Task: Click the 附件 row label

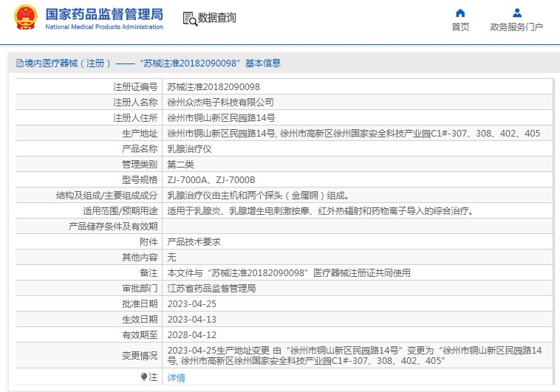Action: (148, 242)
